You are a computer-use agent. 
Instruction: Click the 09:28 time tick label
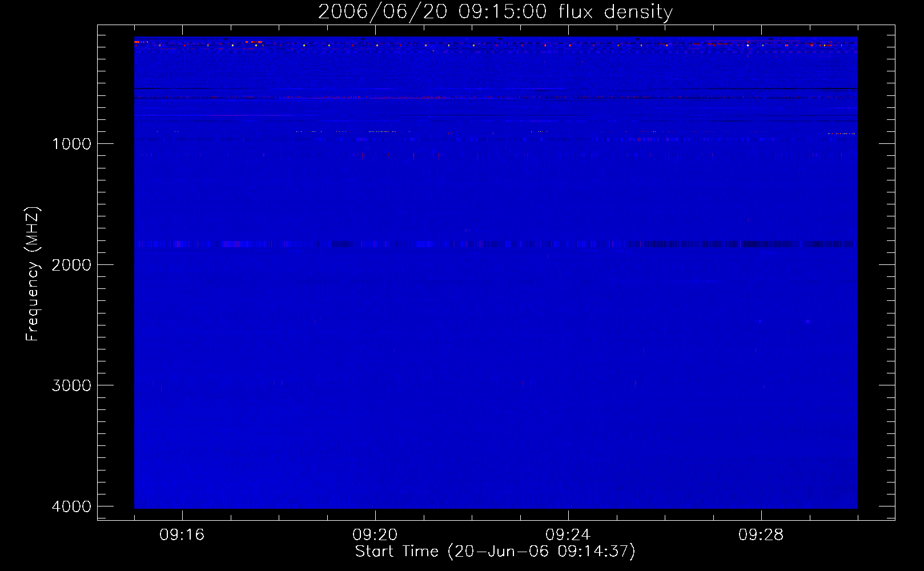pos(761,535)
